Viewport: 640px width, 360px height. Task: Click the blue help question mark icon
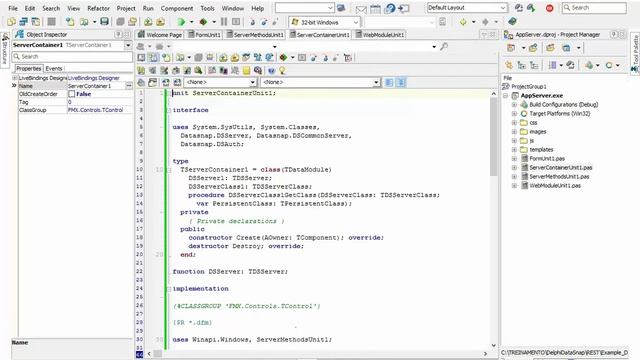pos(390,9)
